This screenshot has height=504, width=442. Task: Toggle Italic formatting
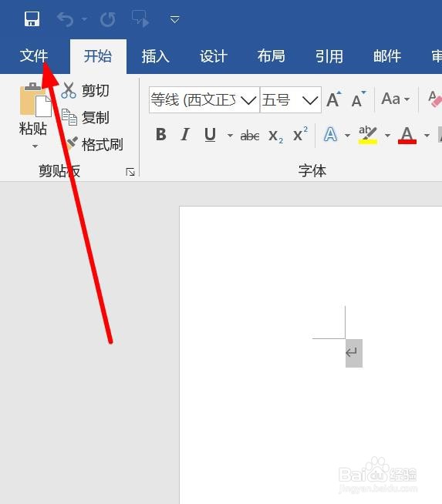[x=185, y=134]
